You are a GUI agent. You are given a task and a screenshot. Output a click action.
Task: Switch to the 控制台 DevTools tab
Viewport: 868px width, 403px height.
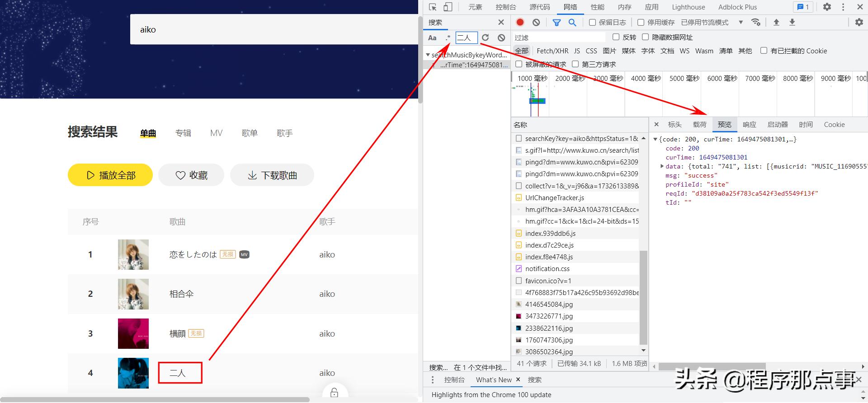click(x=505, y=7)
